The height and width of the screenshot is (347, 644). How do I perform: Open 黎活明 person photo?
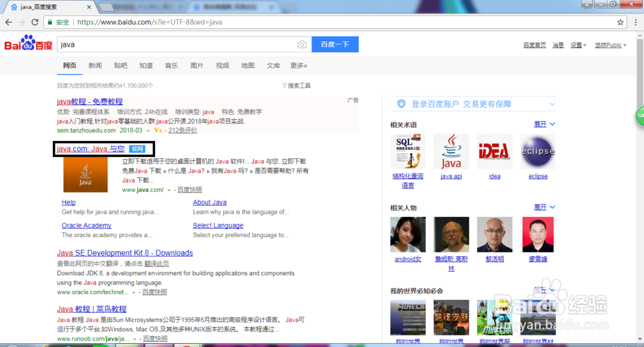click(495, 234)
